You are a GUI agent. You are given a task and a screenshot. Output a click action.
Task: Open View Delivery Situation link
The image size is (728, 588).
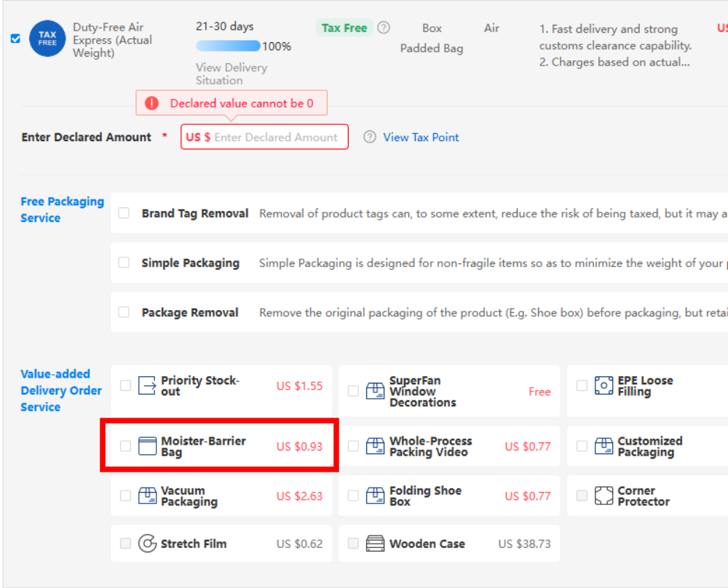point(231,73)
